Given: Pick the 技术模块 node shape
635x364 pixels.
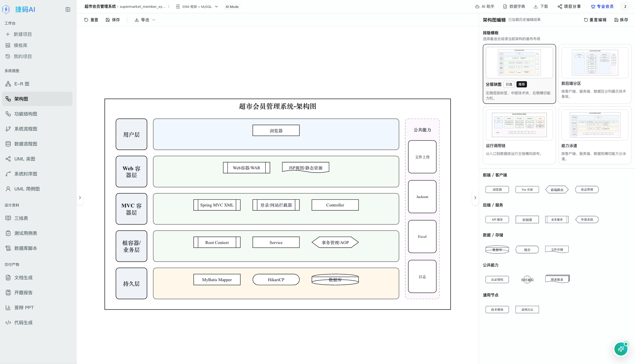Looking at the screenshot, I should coord(497,310).
